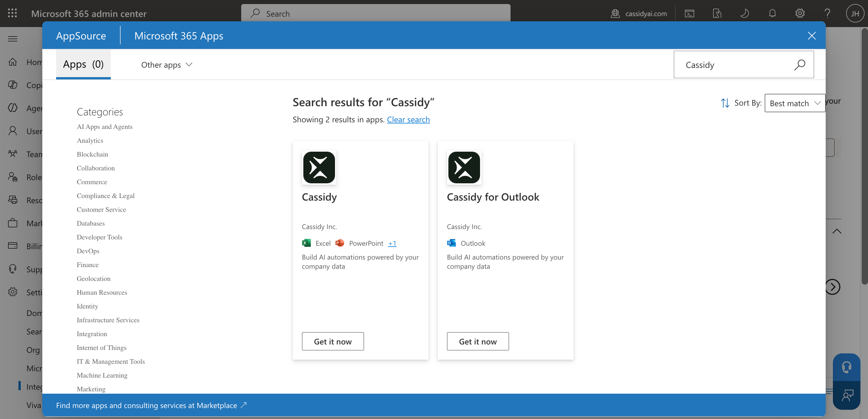Click the Copilot icon in left sidebar
The image size is (868, 419).
(13, 85)
